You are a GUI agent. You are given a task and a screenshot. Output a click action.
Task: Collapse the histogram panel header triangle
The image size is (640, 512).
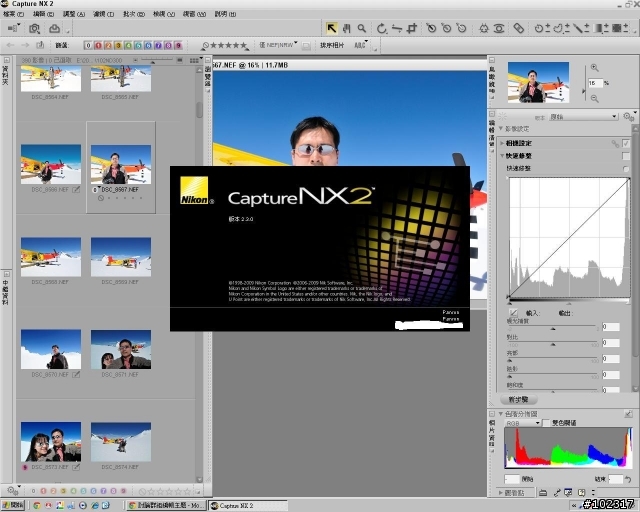pos(500,414)
